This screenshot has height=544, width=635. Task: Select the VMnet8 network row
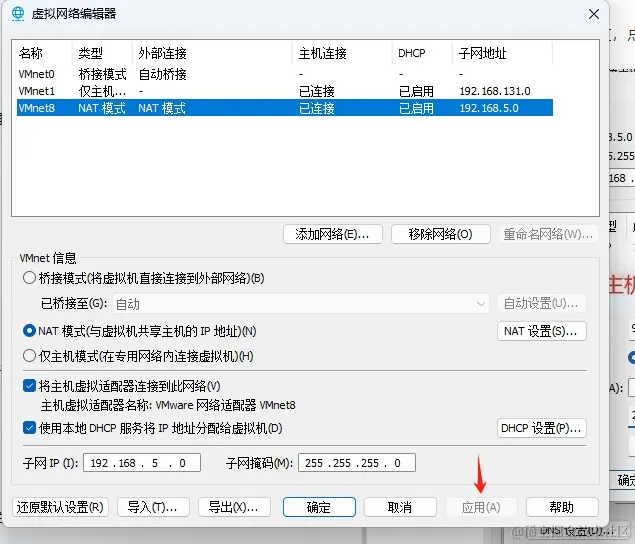tap(285, 108)
